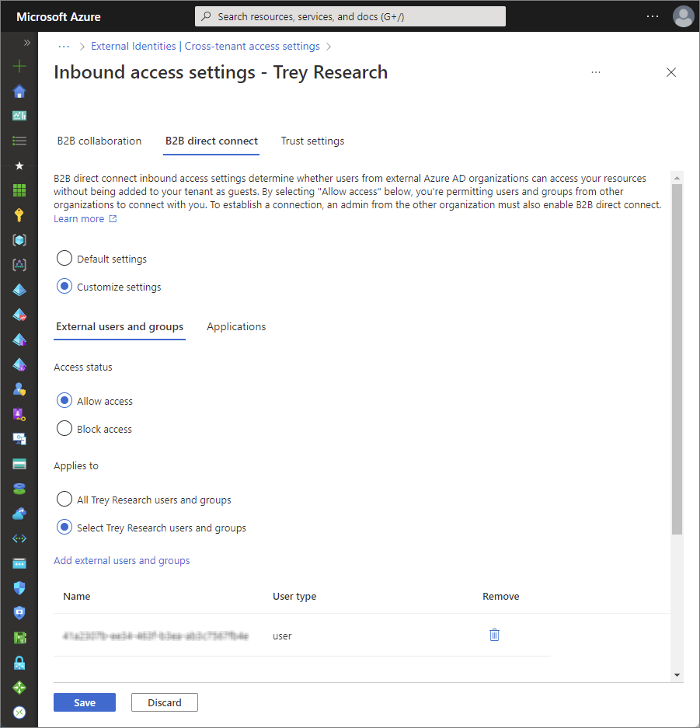This screenshot has width=700, height=728.
Task: Select the Block access radio option
Action: pos(64,429)
